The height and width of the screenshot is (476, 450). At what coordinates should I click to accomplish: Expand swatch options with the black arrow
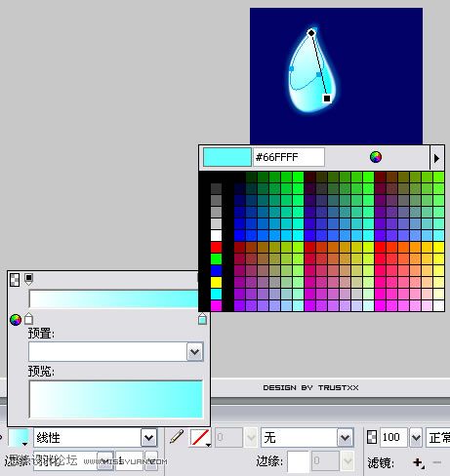(437, 158)
